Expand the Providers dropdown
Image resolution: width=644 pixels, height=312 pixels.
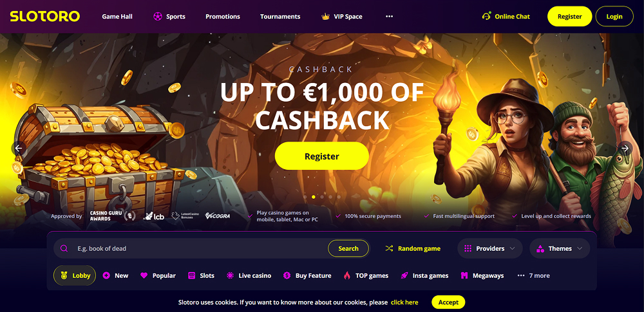489,248
